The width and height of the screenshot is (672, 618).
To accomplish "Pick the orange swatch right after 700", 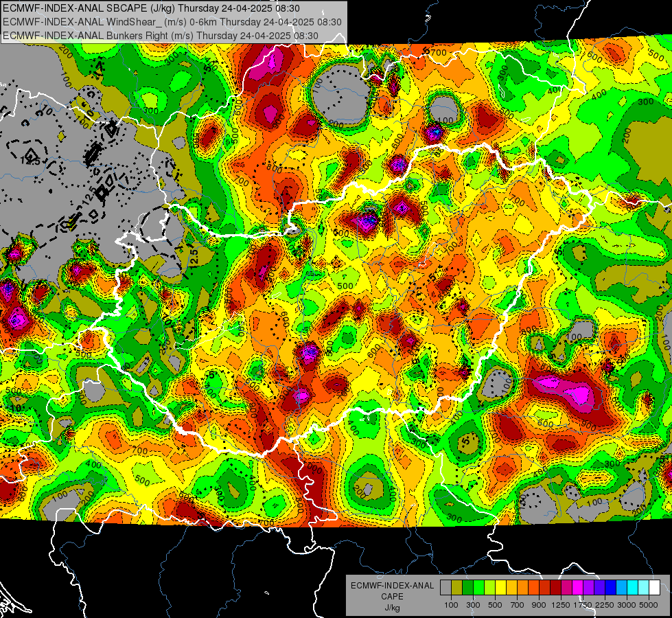I will pos(522,588).
